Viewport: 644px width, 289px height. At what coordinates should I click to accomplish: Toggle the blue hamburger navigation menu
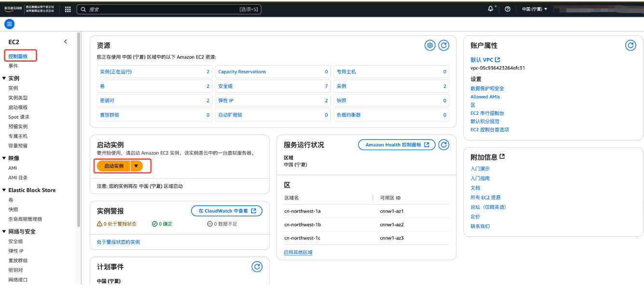tap(9, 24)
